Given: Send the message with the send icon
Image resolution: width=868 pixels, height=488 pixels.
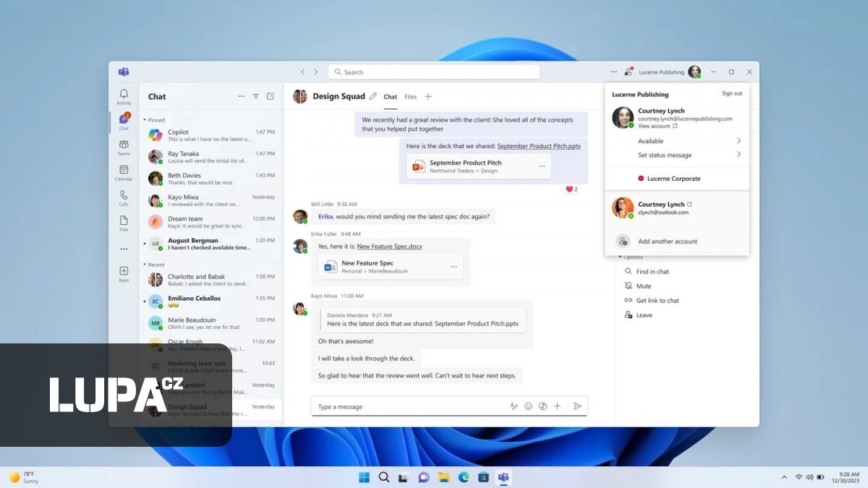Looking at the screenshot, I should pos(577,406).
